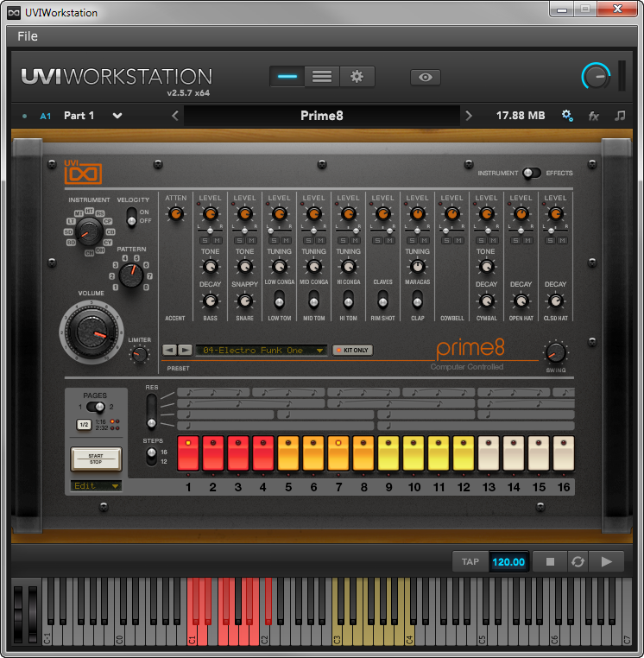
Task: Toggle Claves / Rim Shot switch
Action: (x=382, y=301)
